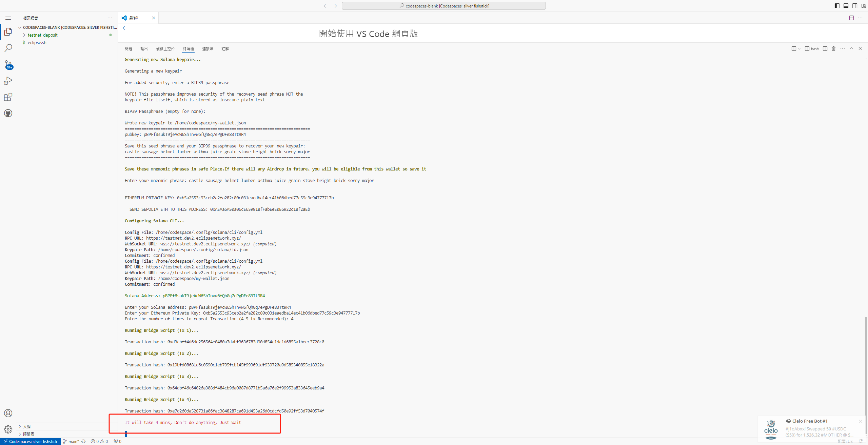The image size is (868, 445).
Task: Click the 'SEND SEPOLIA ETH TO THIS ADDRESS' line
Action: click(x=220, y=209)
